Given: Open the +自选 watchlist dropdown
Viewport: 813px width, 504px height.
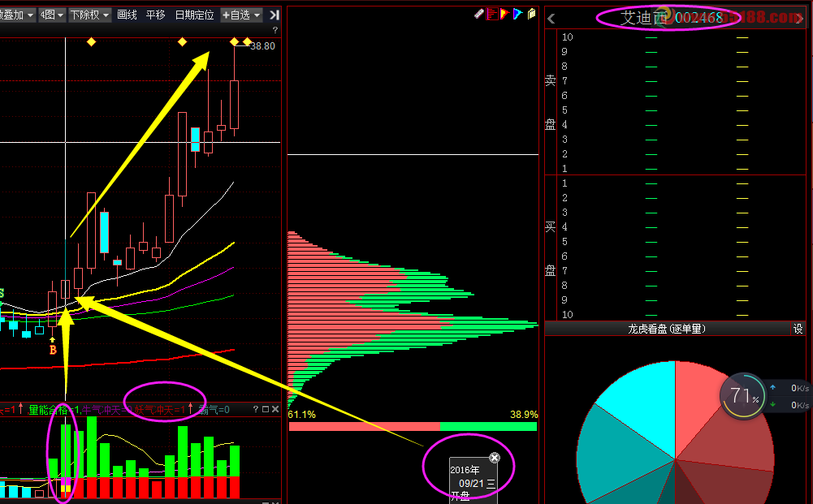Looking at the screenshot, I should click(241, 15).
